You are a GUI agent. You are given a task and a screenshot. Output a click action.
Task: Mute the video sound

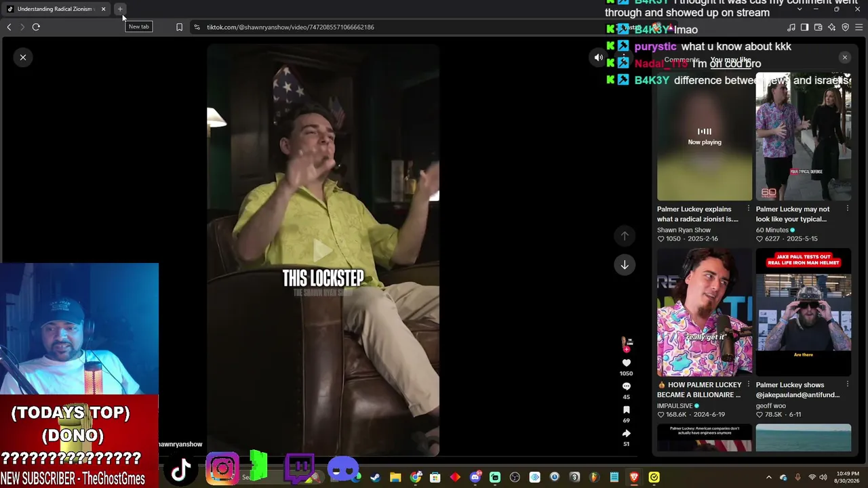coord(598,58)
